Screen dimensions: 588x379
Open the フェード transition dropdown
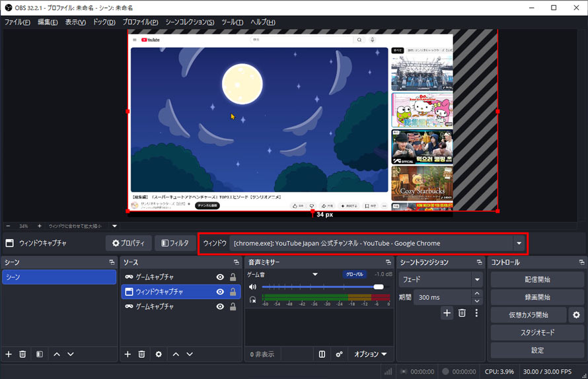click(x=477, y=280)
